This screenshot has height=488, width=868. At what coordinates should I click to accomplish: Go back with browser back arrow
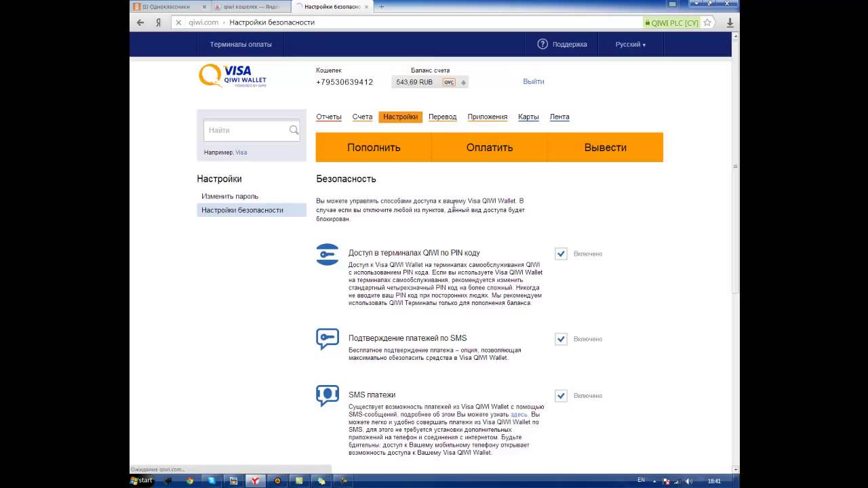pos(140,22)
